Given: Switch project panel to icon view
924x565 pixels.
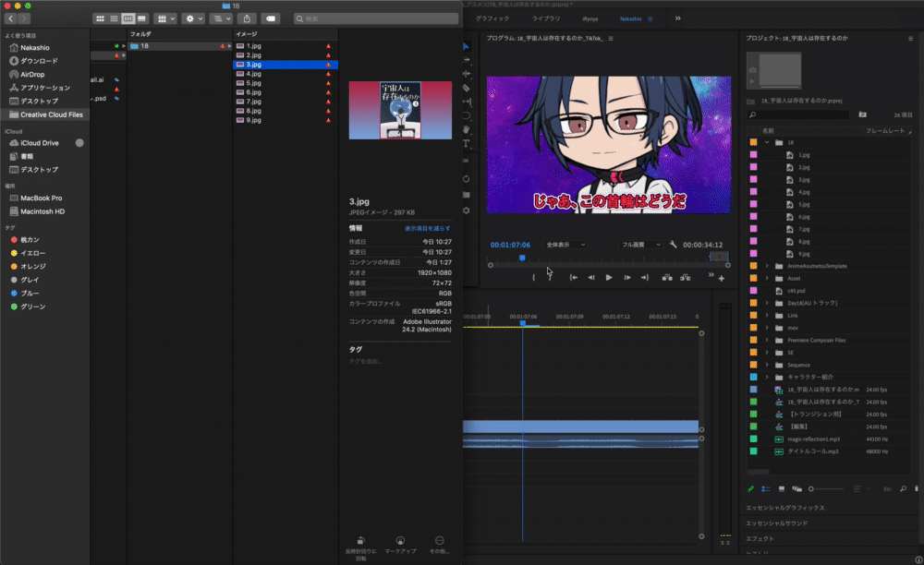Looking at the screenshot, I should tap(782, 489).
